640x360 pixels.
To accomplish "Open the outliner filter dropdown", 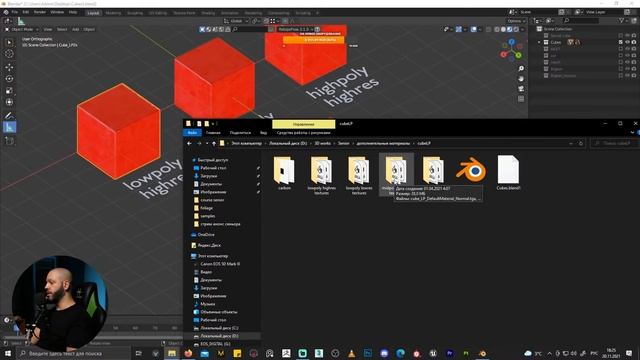I will point(623,20).
